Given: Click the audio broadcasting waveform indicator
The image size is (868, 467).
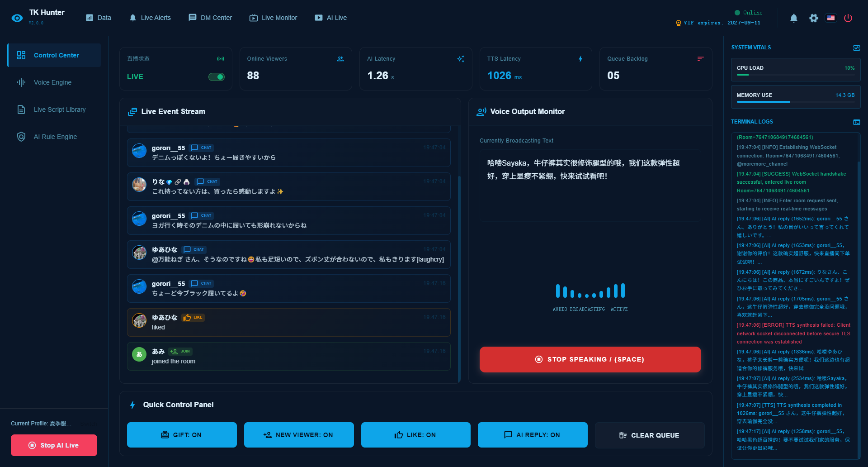Looking at the screenshot, I should point(590,291).
